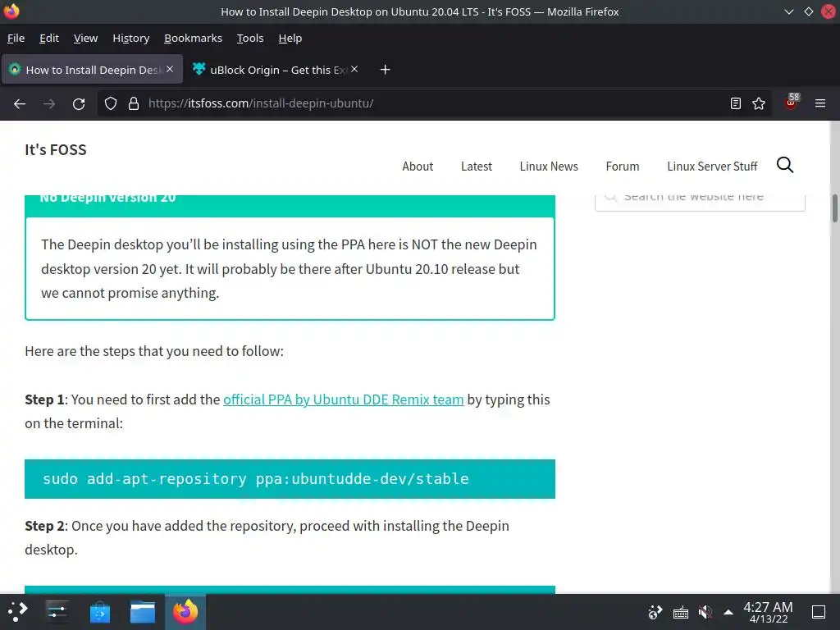Close the uBlock Origin tab

tap(354, 69)
